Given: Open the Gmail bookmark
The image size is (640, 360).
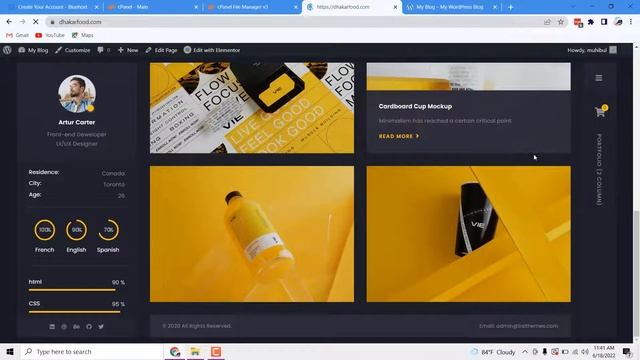Looking at the screenshot, I should 17,35.
